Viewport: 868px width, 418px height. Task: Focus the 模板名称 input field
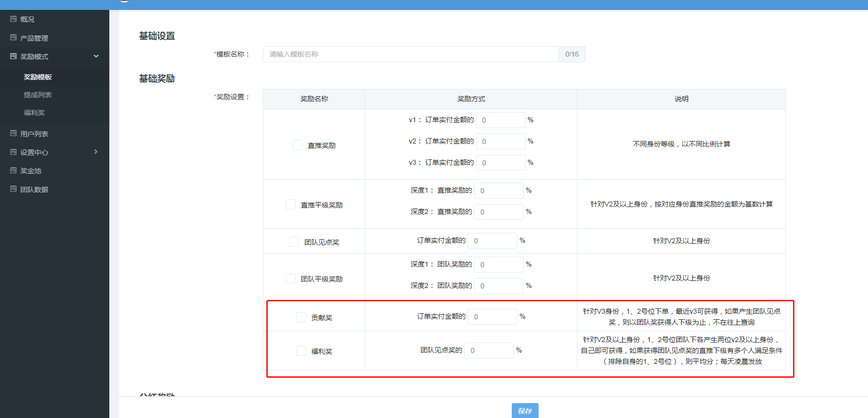[x=411, y=54]
